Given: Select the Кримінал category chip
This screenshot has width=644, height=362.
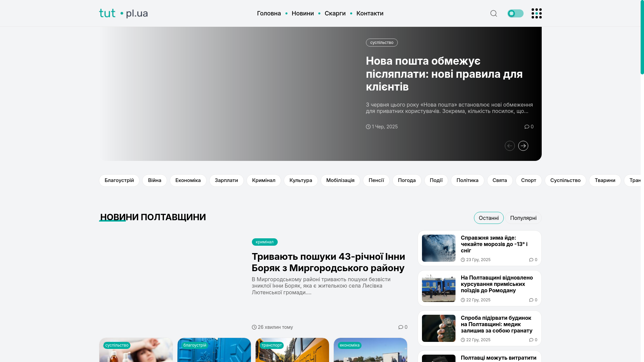Looking at the screenshot, I should pyautogui.click(x=264, y=180).
